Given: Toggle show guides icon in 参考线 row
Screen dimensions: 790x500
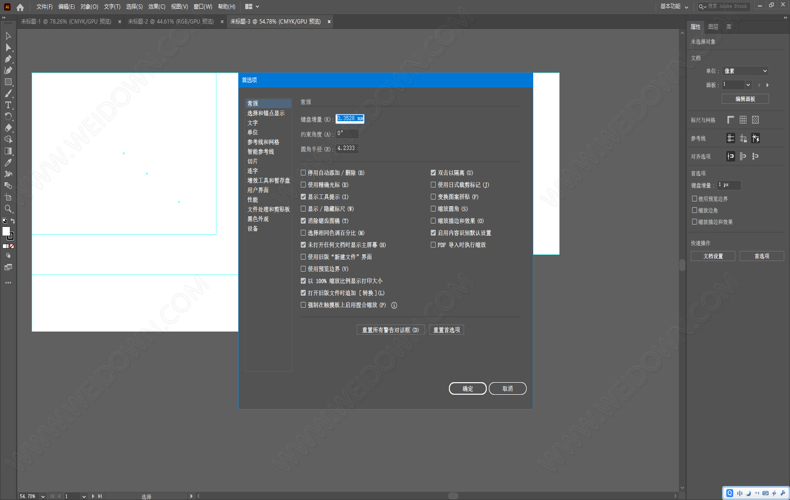Looking at the screenshot, I should pyautogui.click(x=731, y=138).
